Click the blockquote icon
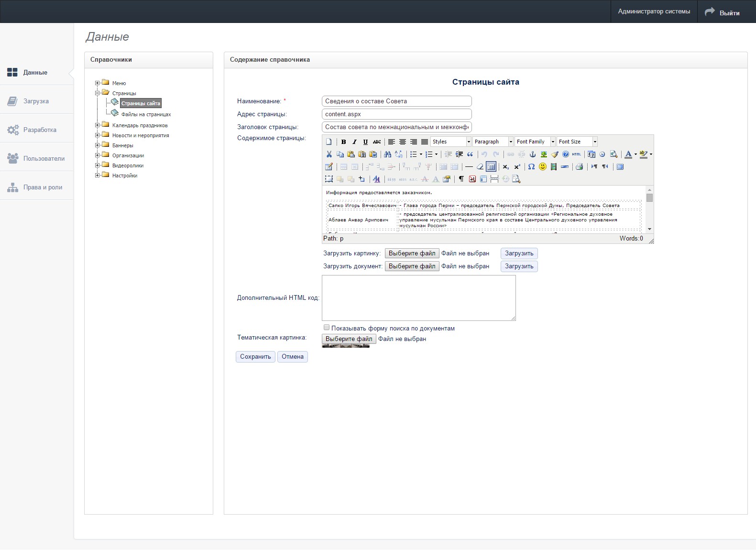This screenshot has height=550, width=756. pyautogui.click(x=470, y=154)
